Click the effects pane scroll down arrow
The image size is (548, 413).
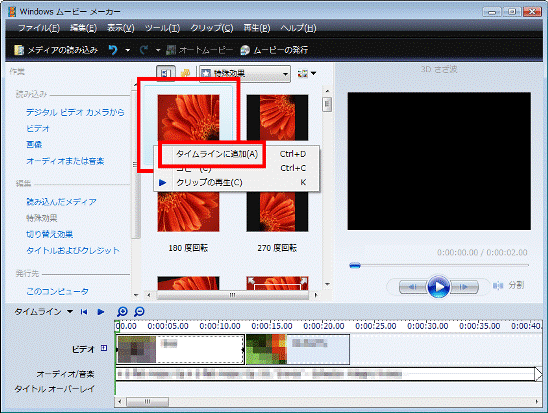[327, 284]
